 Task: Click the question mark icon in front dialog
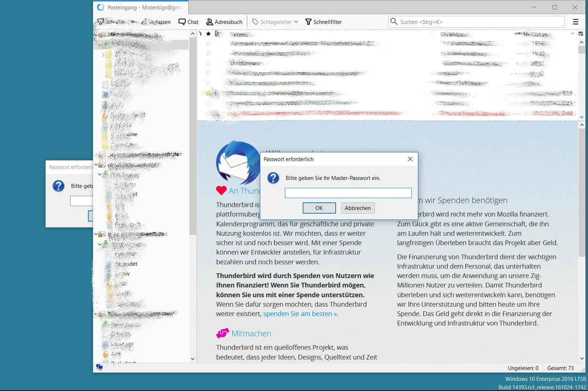(x=273, y=178)
